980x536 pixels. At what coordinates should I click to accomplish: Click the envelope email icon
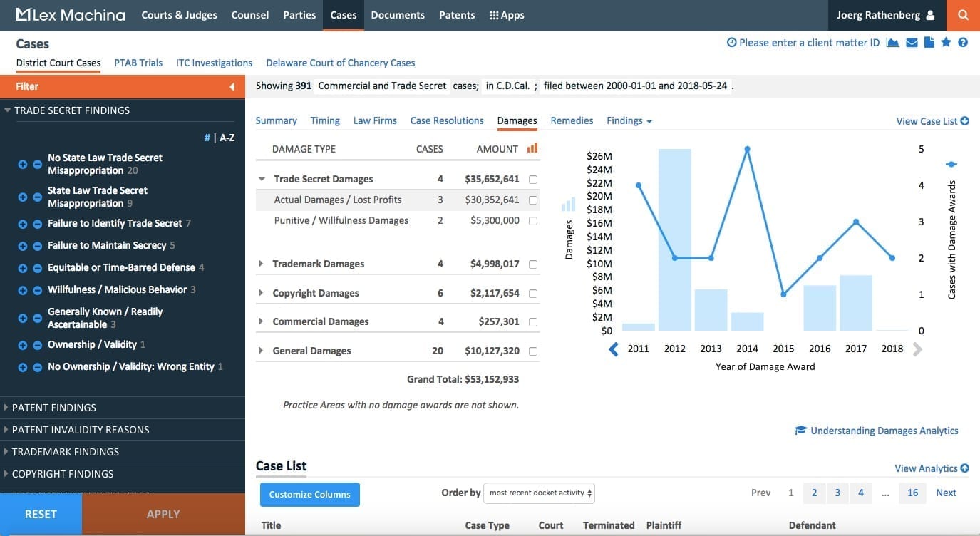pos(911,43)
